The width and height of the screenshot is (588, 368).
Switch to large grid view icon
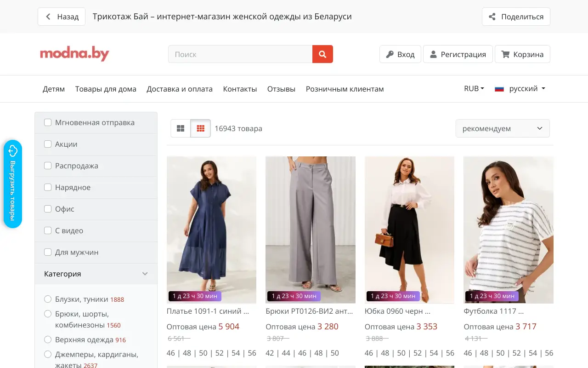181,129
